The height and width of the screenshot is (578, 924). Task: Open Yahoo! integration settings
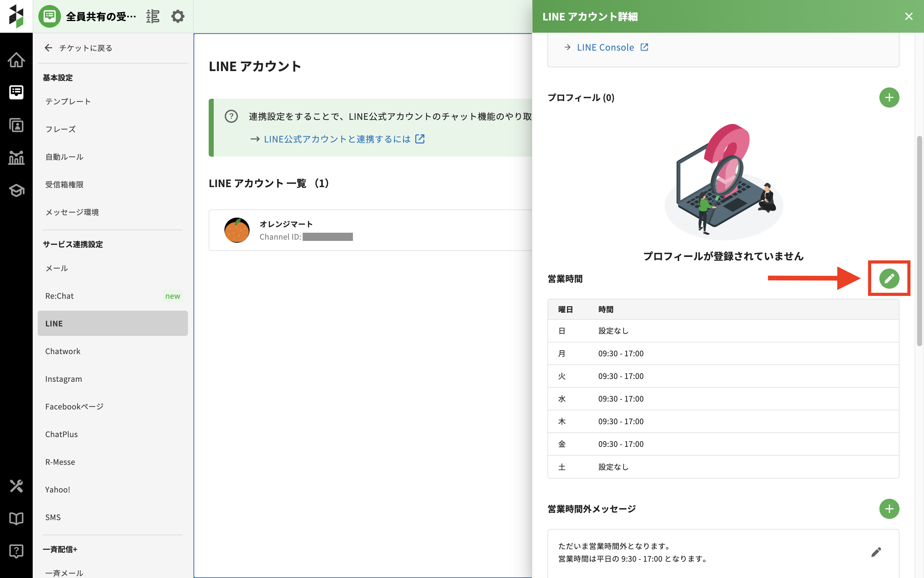pyautogui.click(x=113, y=490)
